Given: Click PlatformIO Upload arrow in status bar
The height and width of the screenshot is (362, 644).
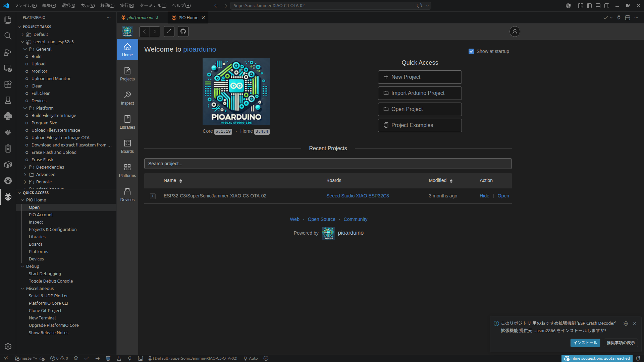Looking at the screenshot, I should (98, 358).
